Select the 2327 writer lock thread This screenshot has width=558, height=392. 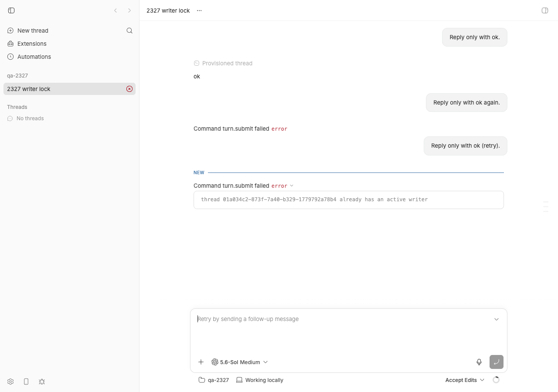pyautogui.click(x=69, y=89)
